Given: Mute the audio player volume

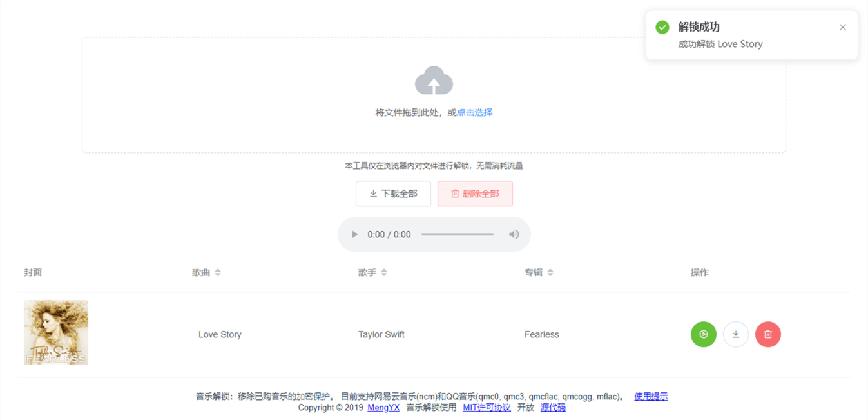Looking at the screenshot, I should coord(514,234).
